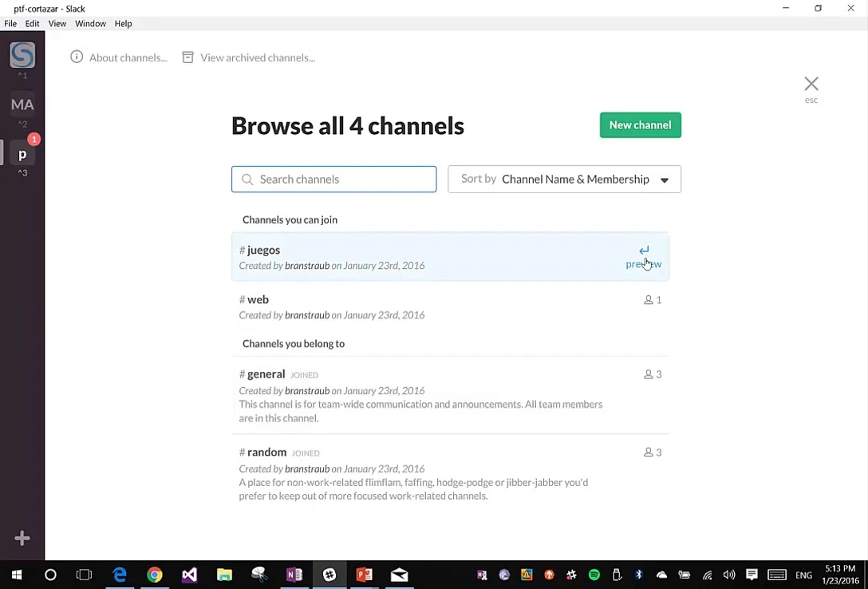868x589 pixels.
Task: Open PowerPoint from taskbar
Action: [365, 575]
